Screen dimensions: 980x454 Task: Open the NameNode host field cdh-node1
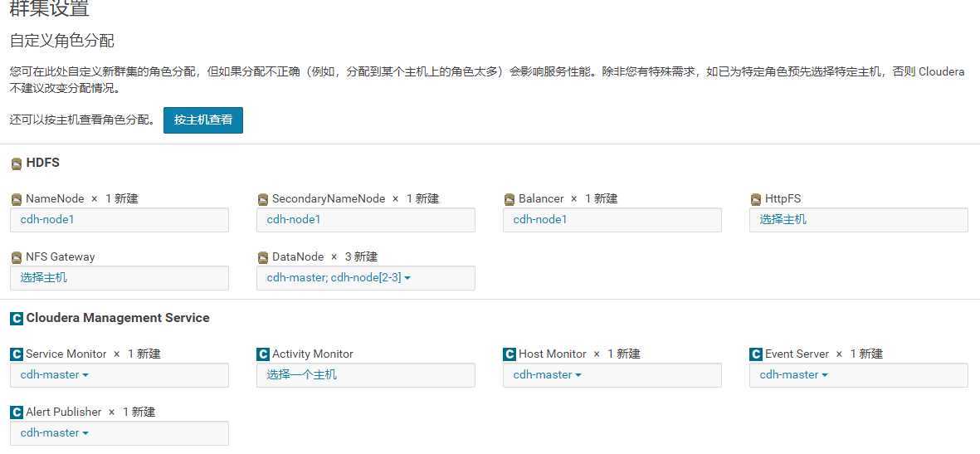click(x=119, y=220)
